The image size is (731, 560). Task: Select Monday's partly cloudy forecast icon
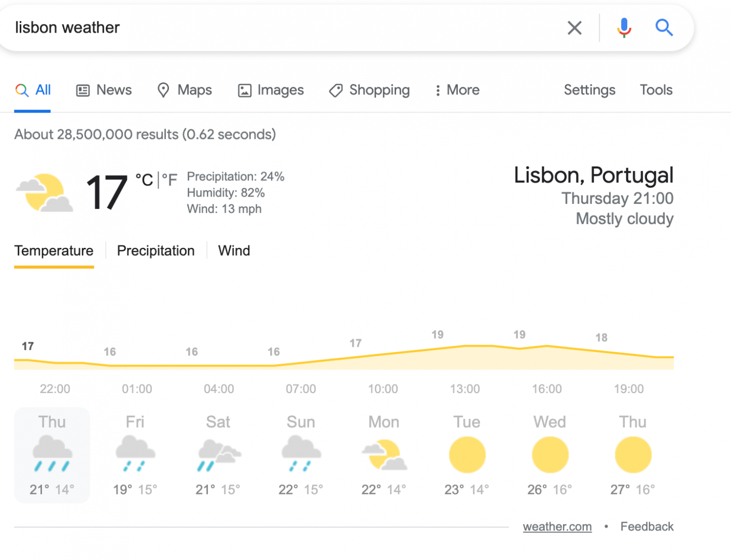pyautogui.click(x=384, y=455)
